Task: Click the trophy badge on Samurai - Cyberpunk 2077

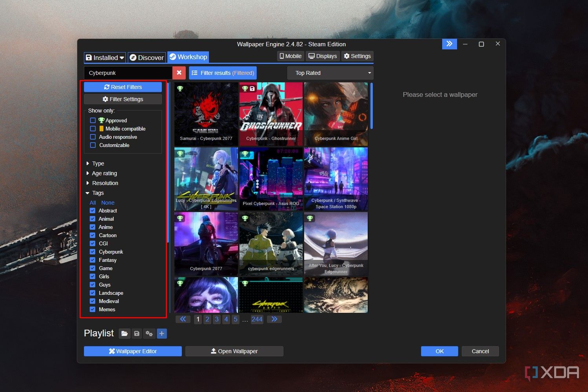Action: [180, 88]
